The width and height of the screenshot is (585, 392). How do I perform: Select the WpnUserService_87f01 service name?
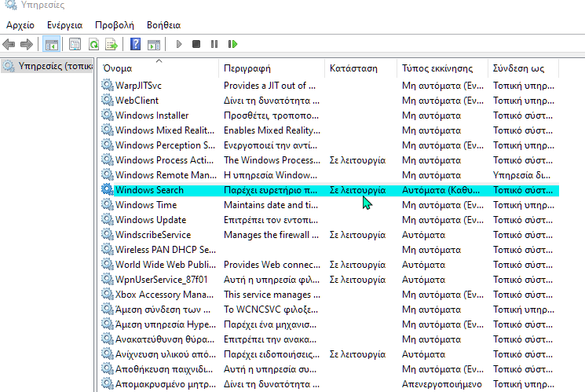(161, 280)
